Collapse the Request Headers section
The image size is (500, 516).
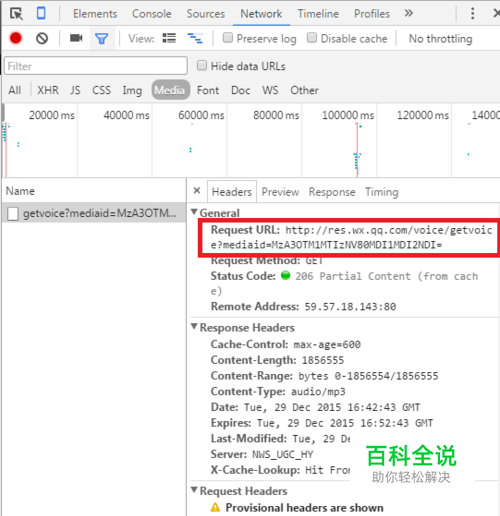click(x=194, y=490)
